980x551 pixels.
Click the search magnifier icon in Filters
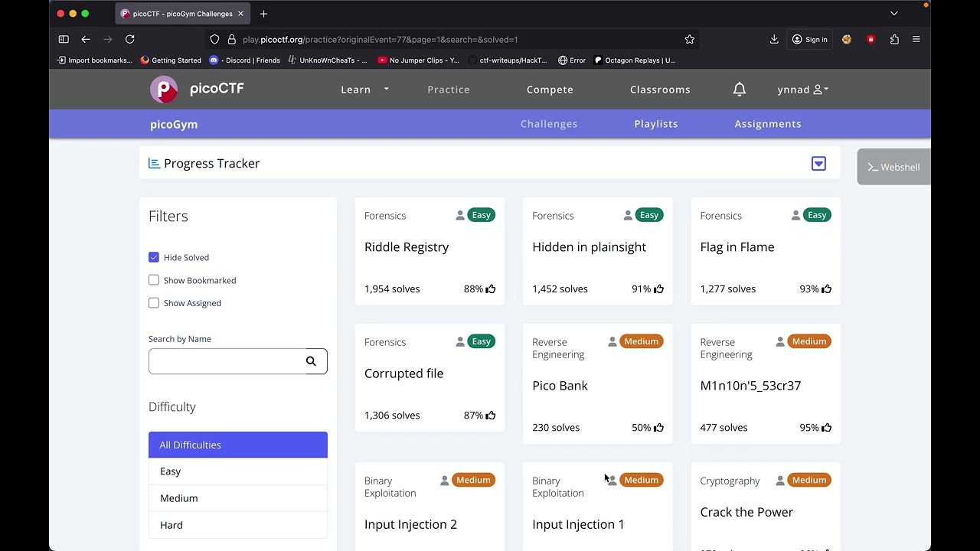(x=311, y=361)
